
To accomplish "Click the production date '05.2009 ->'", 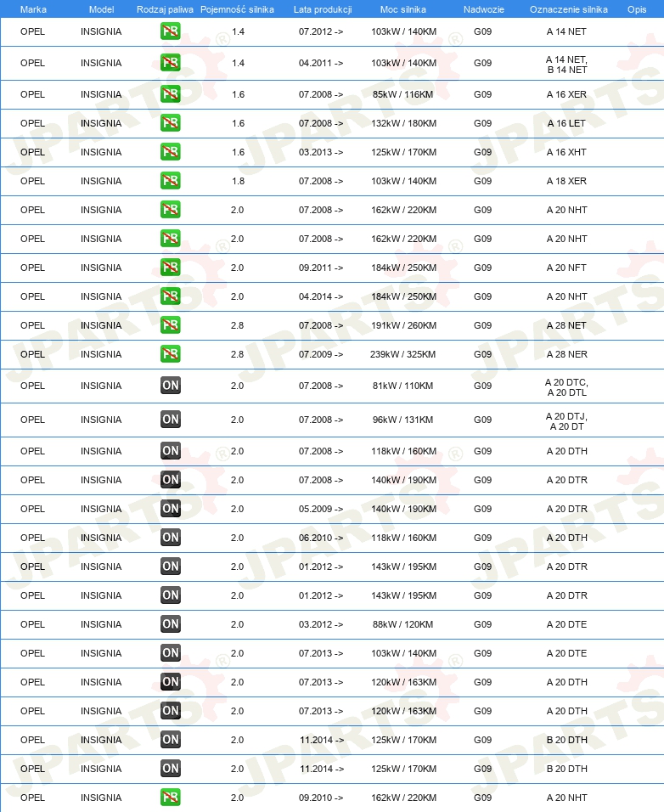I will (x=321, y=509).
